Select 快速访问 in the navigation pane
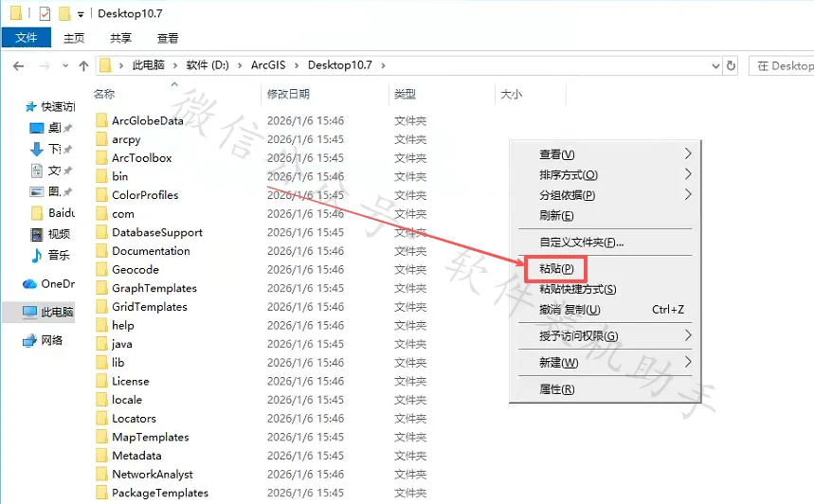 pyautogui.click(x=50, y=107)
